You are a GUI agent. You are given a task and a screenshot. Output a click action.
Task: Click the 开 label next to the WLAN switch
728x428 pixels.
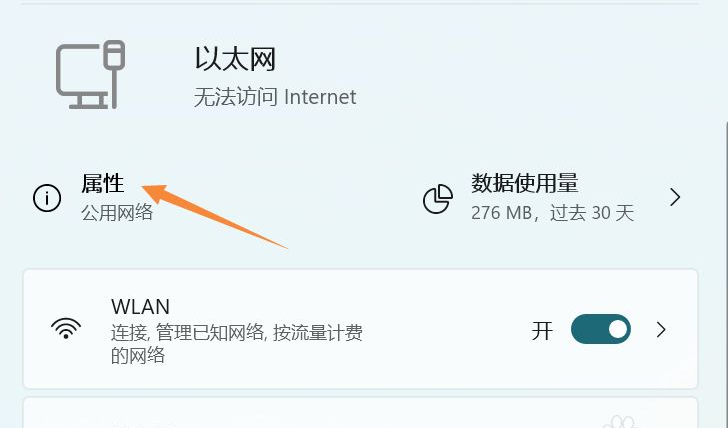[x=542, y=331]
